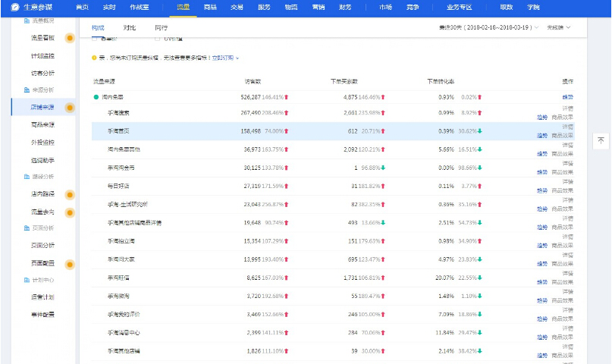The height and width of the screenshot is (364, 612).
Task: Click the orange badge beside 店内路径
Action: coord(70,195)
